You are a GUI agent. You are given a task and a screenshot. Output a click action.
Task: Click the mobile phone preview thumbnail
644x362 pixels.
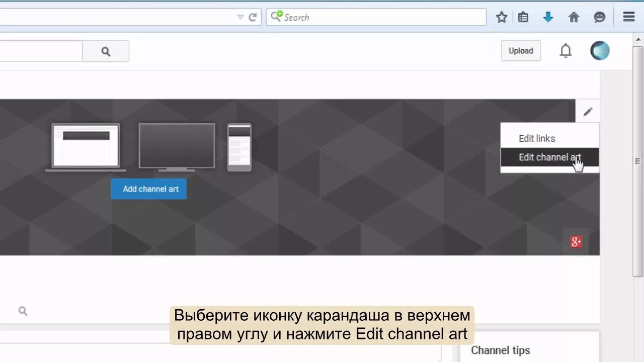[239, 147]
